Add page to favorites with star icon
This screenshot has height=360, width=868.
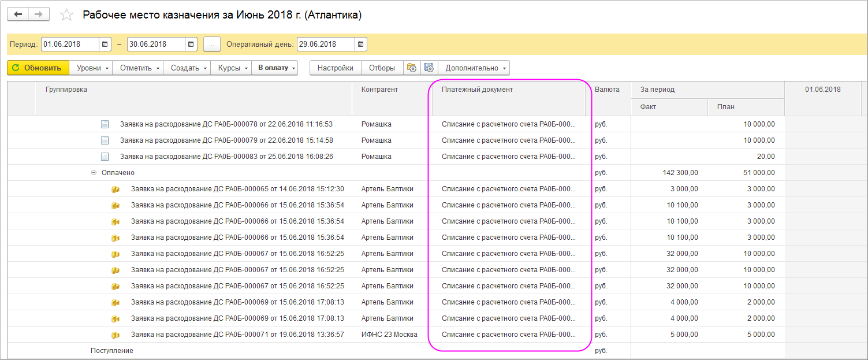click(67, 15)
